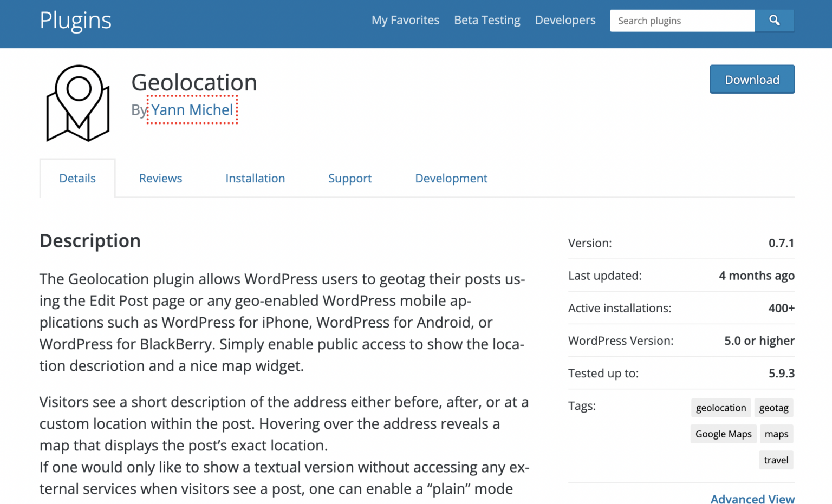Open the Developers page
832x504 pixels.
coord(565,20)
